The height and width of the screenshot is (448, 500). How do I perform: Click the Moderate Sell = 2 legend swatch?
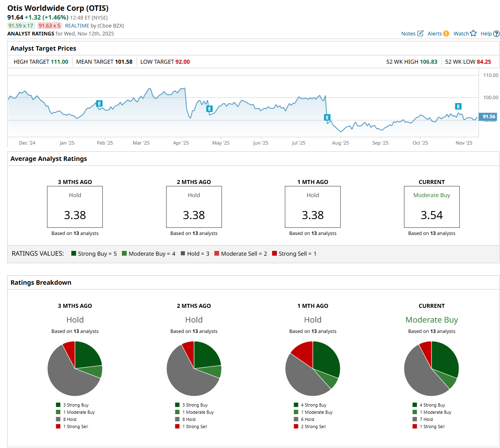point(217,253)
